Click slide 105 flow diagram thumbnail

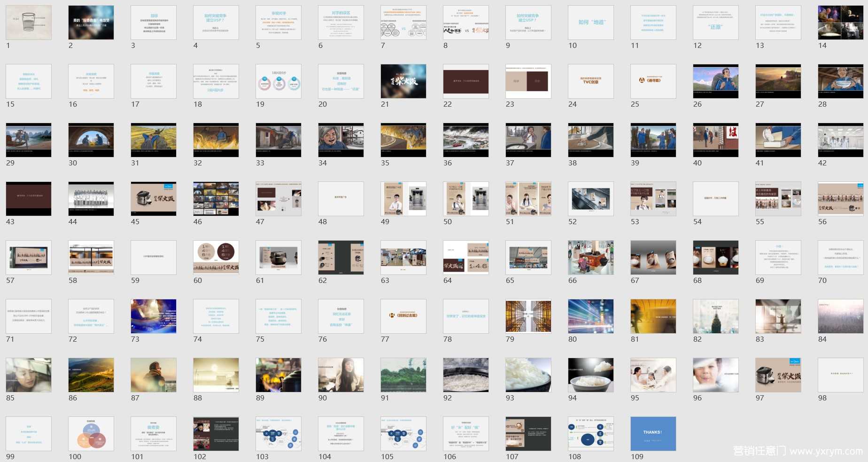point(403,434)
